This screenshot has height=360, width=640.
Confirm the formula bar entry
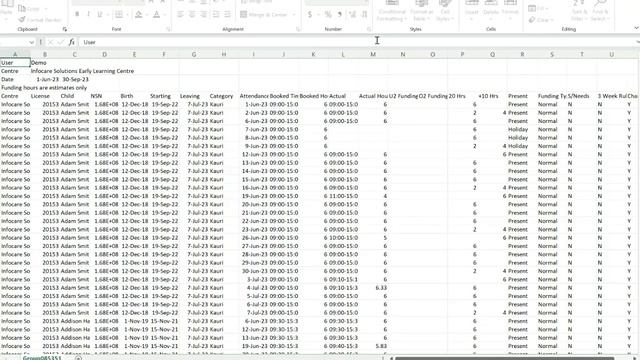61,42
